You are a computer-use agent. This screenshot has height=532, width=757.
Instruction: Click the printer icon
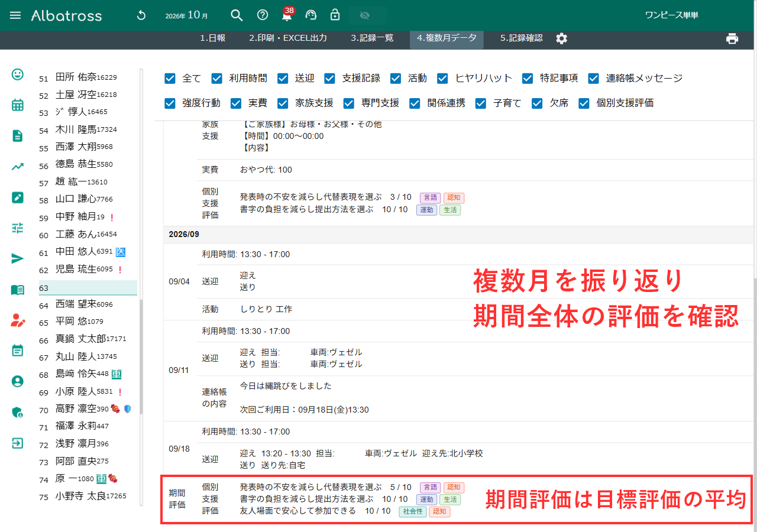(732, 38)
